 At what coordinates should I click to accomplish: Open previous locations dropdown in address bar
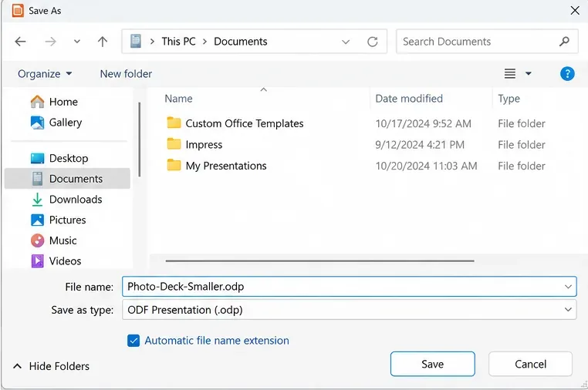tap(346, 42)
